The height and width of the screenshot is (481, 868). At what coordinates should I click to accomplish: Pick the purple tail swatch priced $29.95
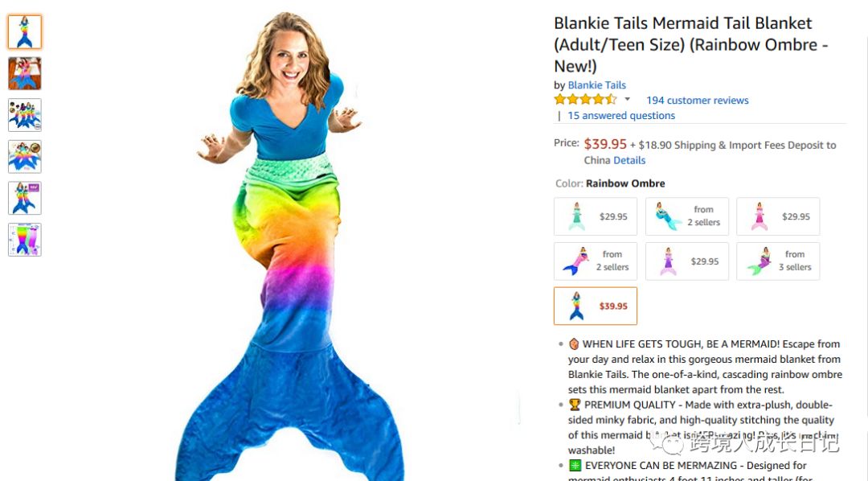coord(687,261)
